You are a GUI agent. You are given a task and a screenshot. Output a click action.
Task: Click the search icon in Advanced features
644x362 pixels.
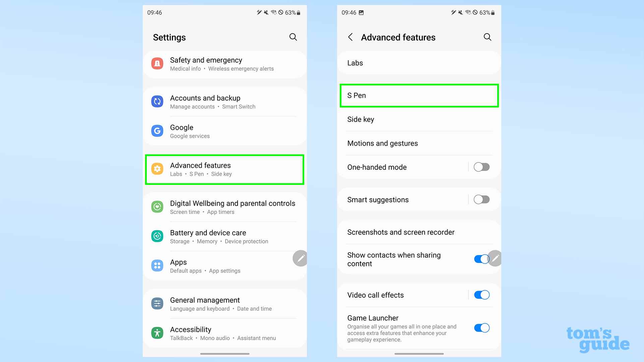point(488,37)
